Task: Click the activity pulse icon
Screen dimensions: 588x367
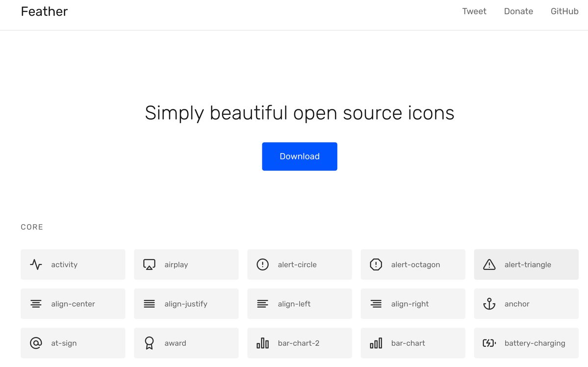Action: 36,264
